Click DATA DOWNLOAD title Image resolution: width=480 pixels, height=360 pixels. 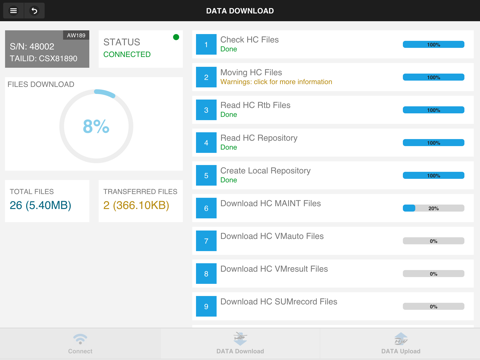[240, 11]
